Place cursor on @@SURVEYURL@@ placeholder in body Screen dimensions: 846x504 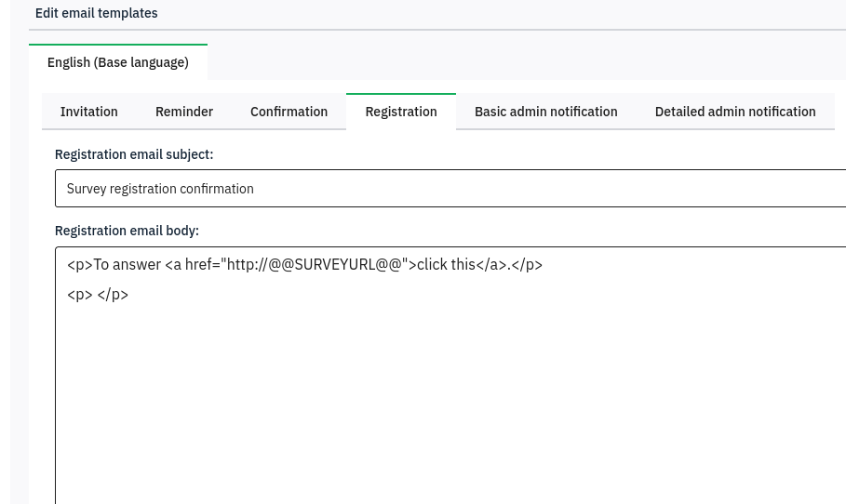coord(335,265)
